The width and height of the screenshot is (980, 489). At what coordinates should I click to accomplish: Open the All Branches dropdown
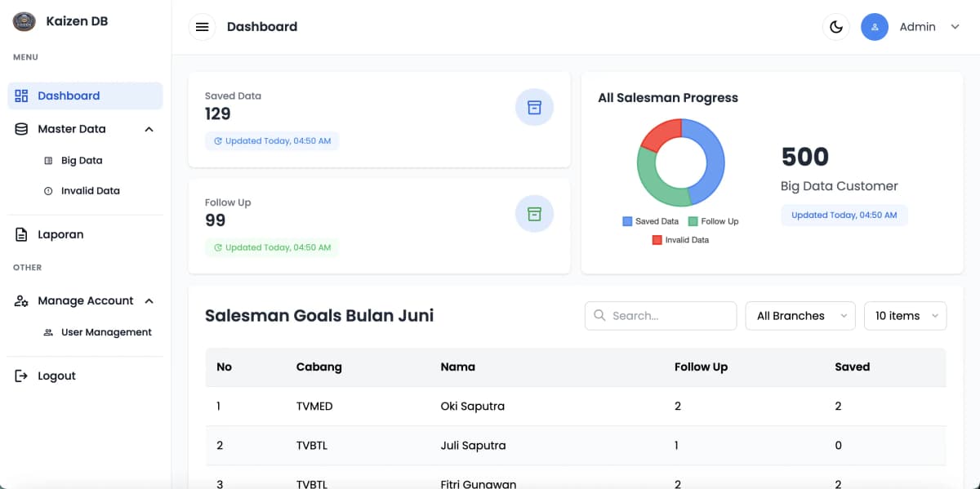tap(800, 316)
